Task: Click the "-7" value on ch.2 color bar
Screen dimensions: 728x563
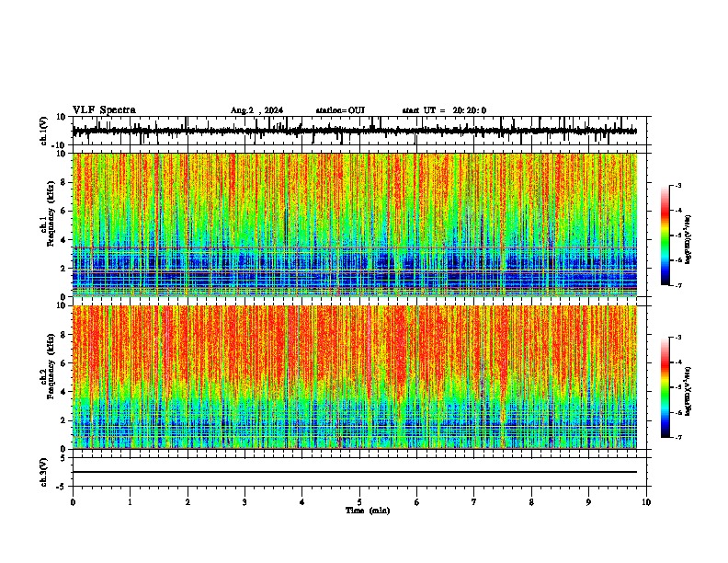Action: click(677, 438)
